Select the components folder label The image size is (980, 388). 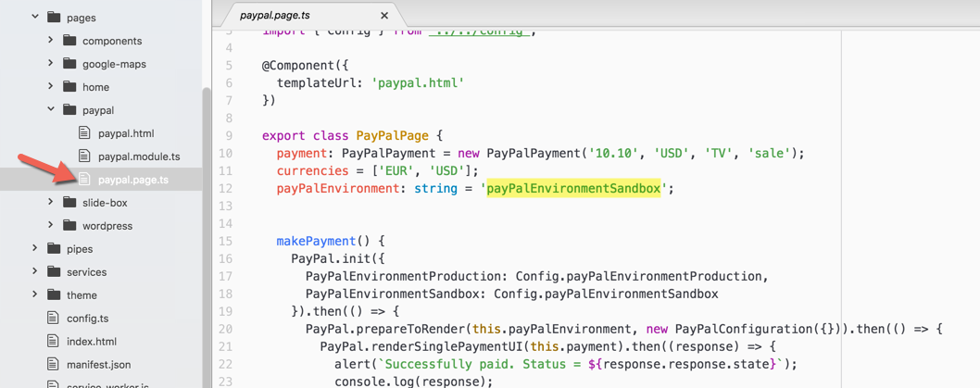point(112,41)
